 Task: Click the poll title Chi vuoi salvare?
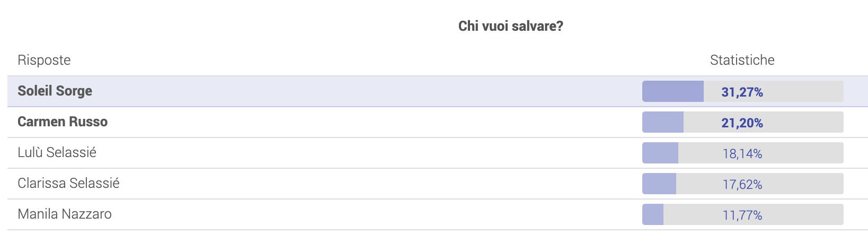(x=511, y=26)
